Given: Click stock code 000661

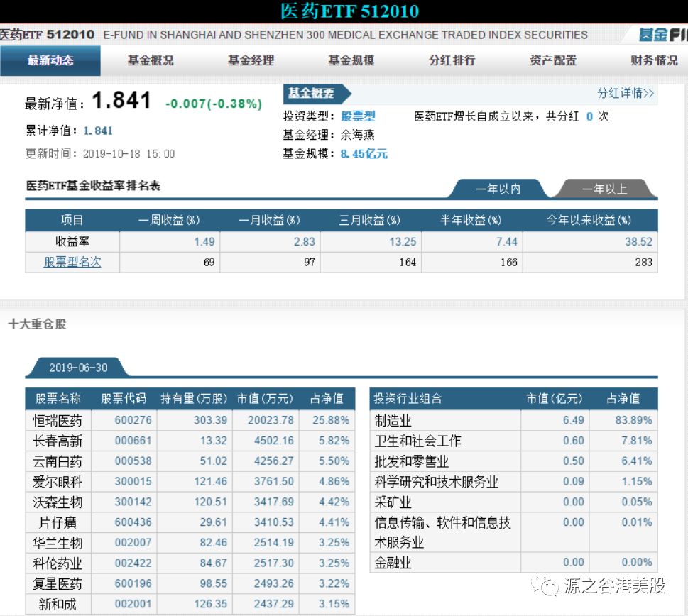Looking at the screenshot, I should (x=133, y=441).
